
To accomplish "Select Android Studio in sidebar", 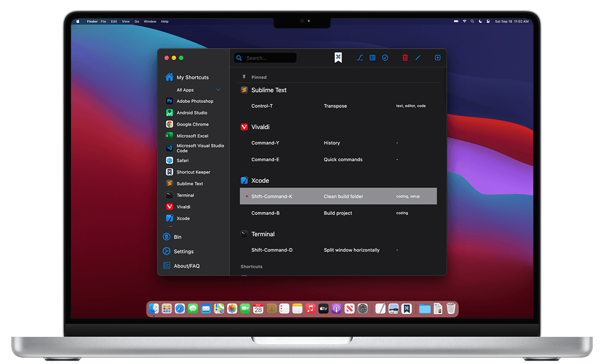I will 186,112.
